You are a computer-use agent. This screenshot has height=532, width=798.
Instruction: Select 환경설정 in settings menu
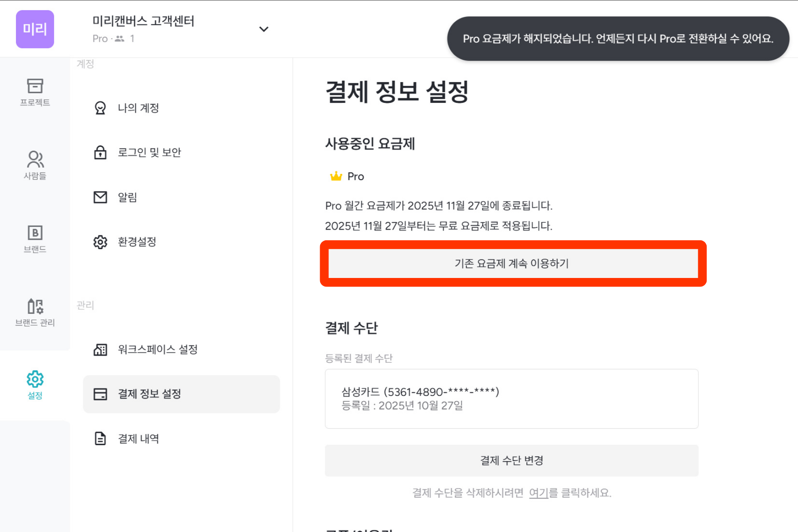[x=137, y=242]
